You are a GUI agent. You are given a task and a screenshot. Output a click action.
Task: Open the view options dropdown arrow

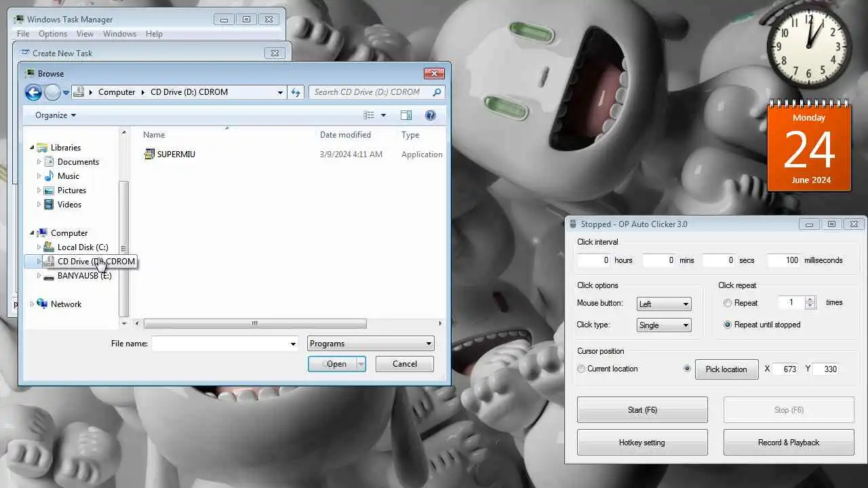[x=383, y=115]
